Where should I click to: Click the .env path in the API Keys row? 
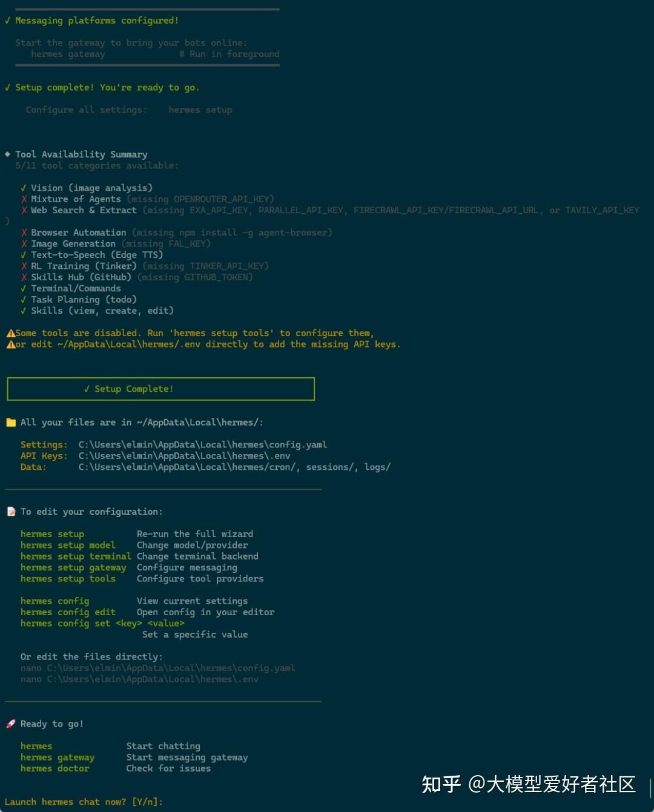tap(184, 456)
